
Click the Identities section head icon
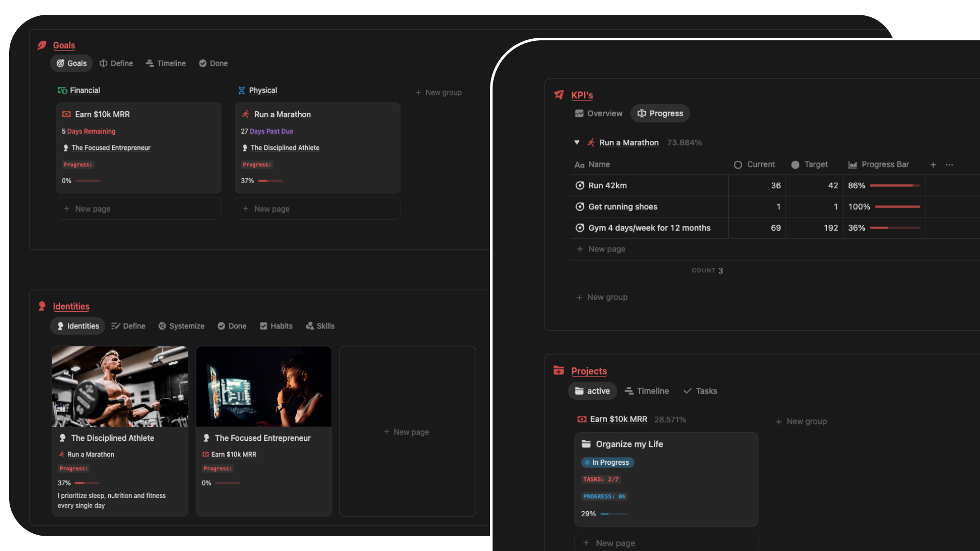pyautogui.click(x=42, y=306)
